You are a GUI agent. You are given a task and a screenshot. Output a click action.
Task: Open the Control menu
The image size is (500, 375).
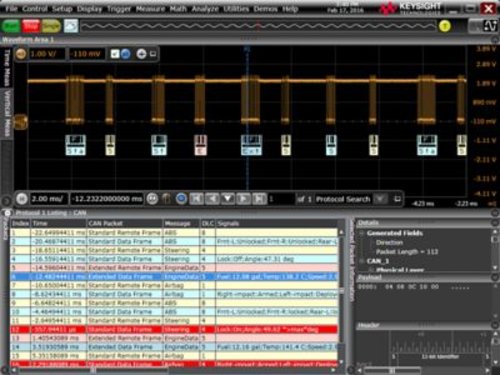[35, 9]
